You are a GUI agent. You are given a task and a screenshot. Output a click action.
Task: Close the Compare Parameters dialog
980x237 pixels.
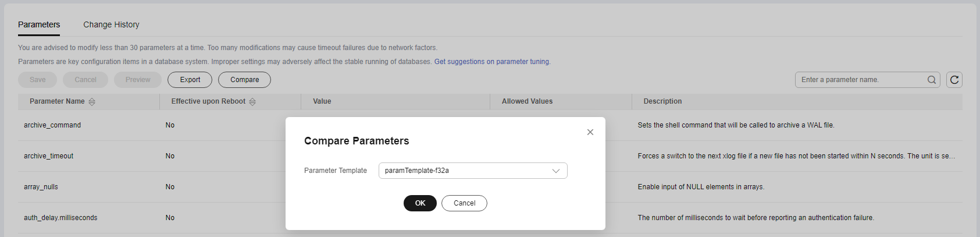click(x=590, y=132)
